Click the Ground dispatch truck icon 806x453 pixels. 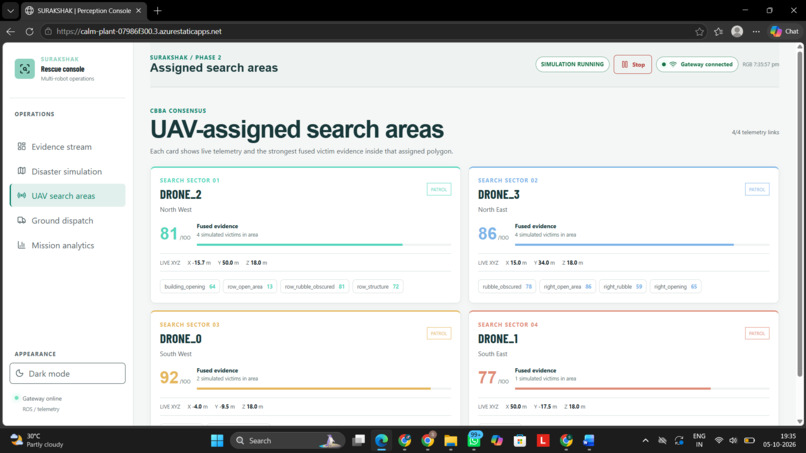click(x=22, y=220)
